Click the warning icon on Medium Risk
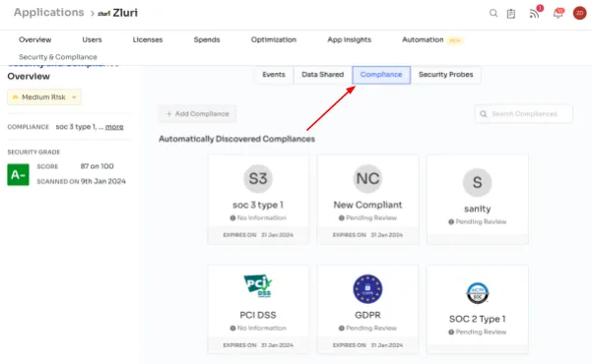 (x=15, y=97)
